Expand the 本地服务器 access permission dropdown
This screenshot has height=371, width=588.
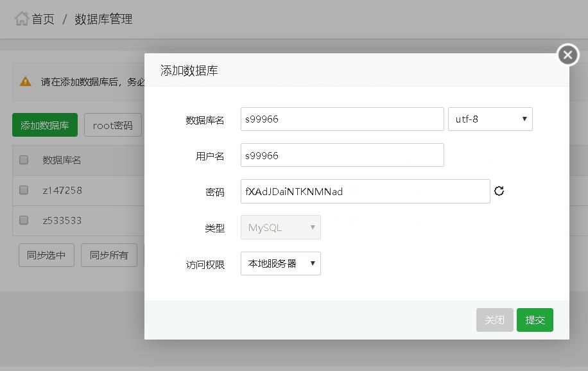tap(281, 263)
